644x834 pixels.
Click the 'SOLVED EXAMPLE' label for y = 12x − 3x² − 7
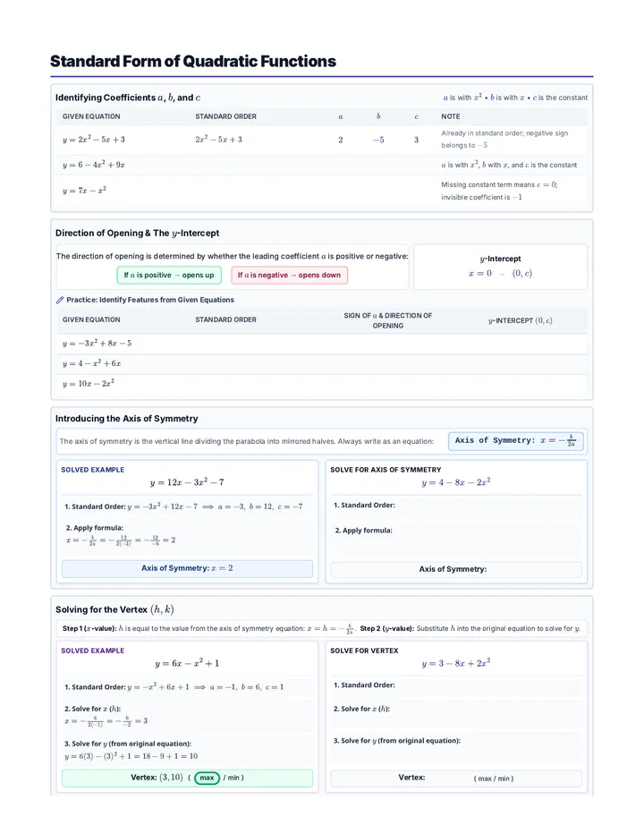pyautogui.click(x=92, y=470)
